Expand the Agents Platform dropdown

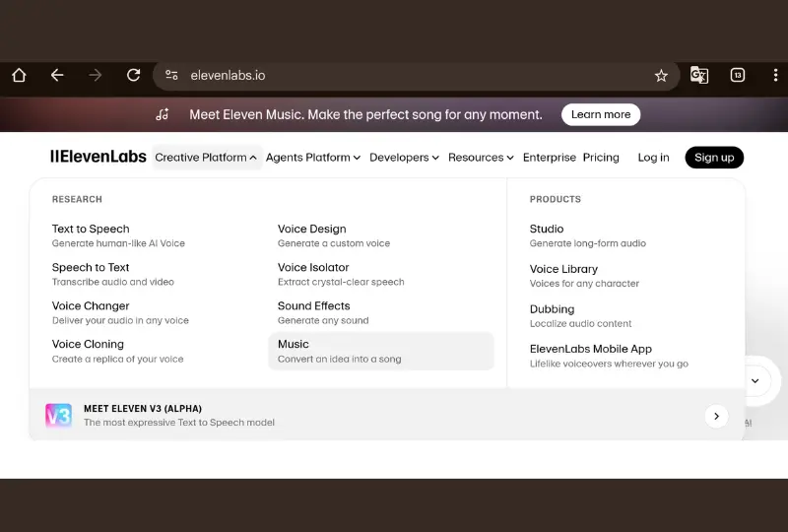click(313, 158)
